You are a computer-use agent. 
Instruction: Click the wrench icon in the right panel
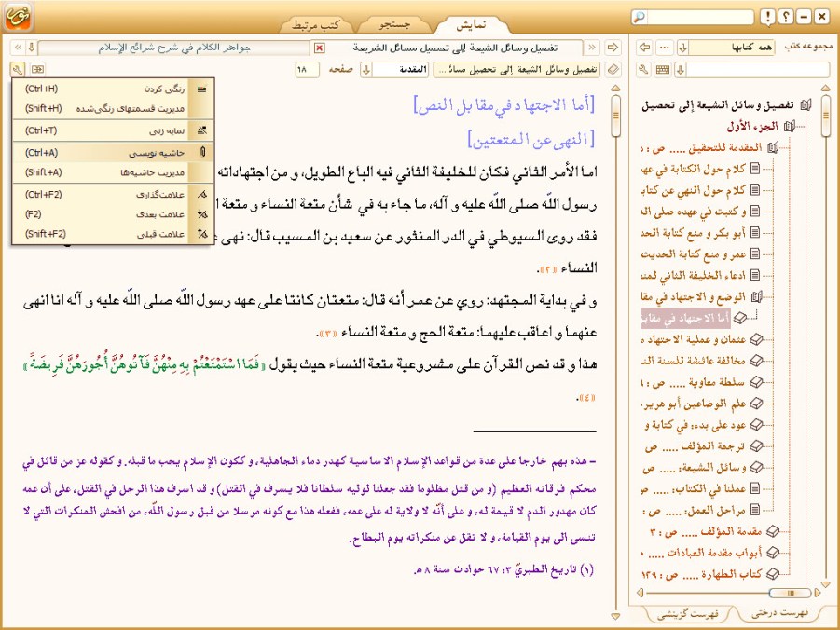point(644,69)
